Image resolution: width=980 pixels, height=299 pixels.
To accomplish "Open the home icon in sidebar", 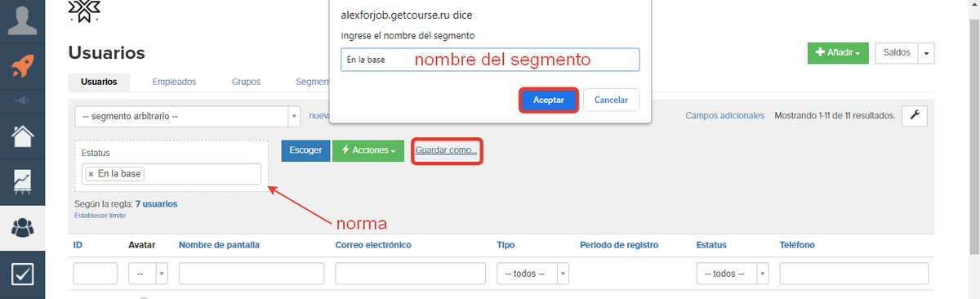I will [22, 136].
